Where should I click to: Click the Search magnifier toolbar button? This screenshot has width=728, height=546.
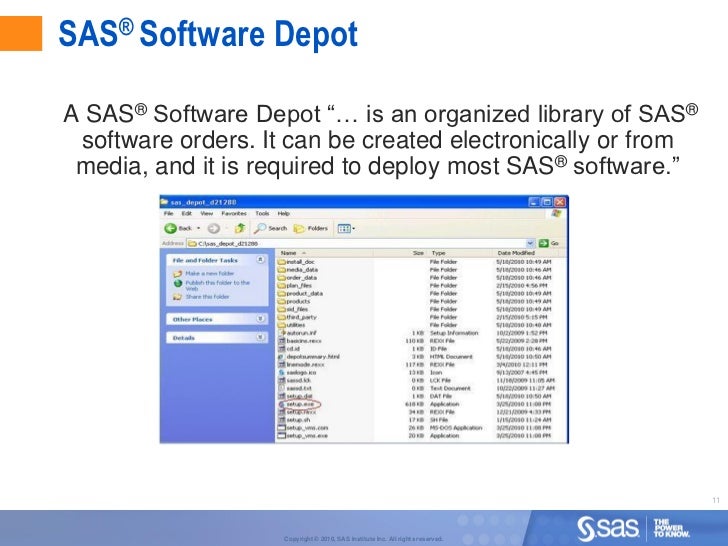point(271,228)
